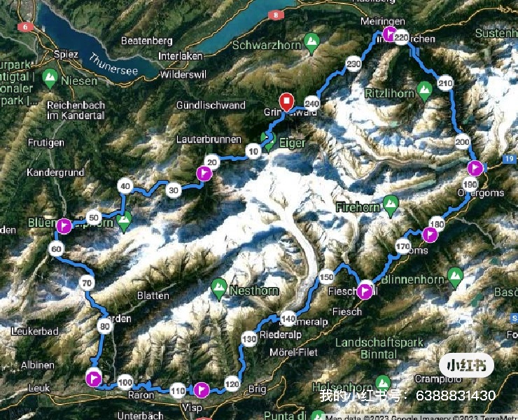Image resolution: width=518 pixels, height=420 pixels.
Task: Click the 小红书 watermark badge
Action: click(466, 365)
